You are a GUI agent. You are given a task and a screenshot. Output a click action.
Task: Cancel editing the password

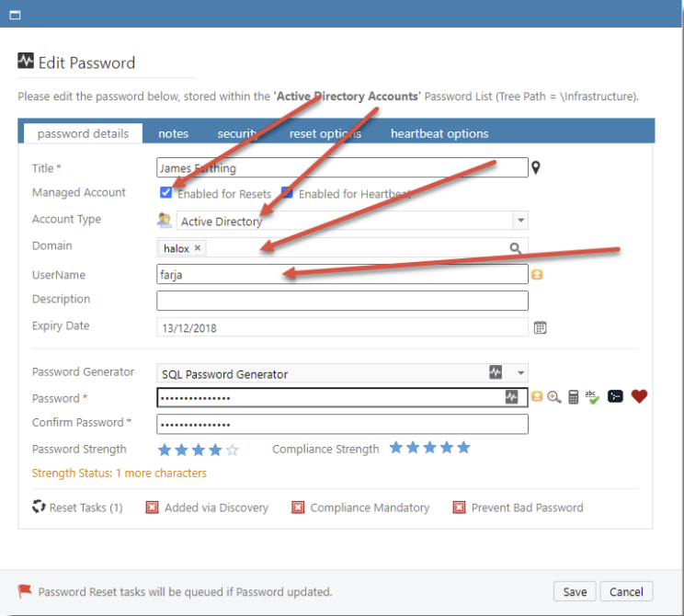click(x=626, y=591)
